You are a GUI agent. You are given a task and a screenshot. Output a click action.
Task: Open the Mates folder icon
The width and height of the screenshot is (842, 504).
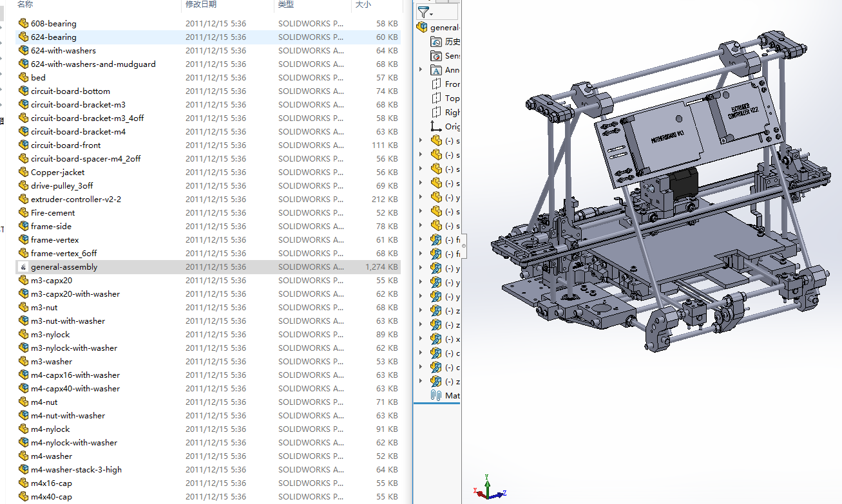(437, 395)
